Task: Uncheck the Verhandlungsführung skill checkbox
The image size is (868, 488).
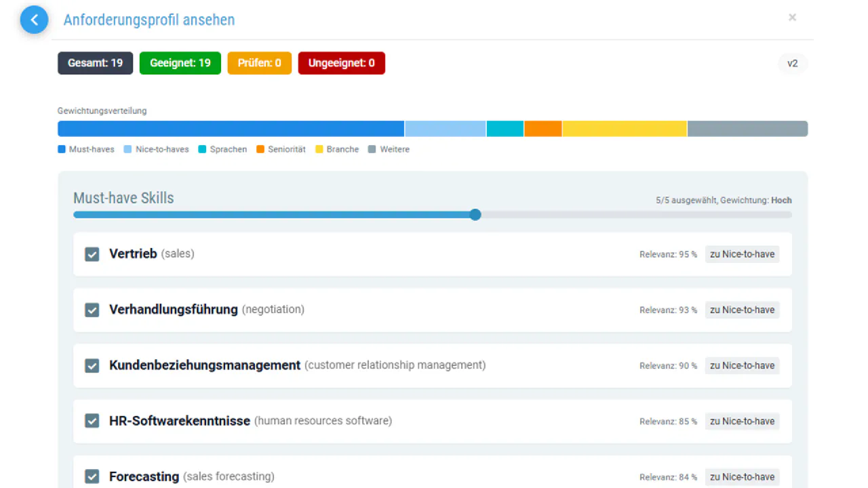Action: point(92,310)
